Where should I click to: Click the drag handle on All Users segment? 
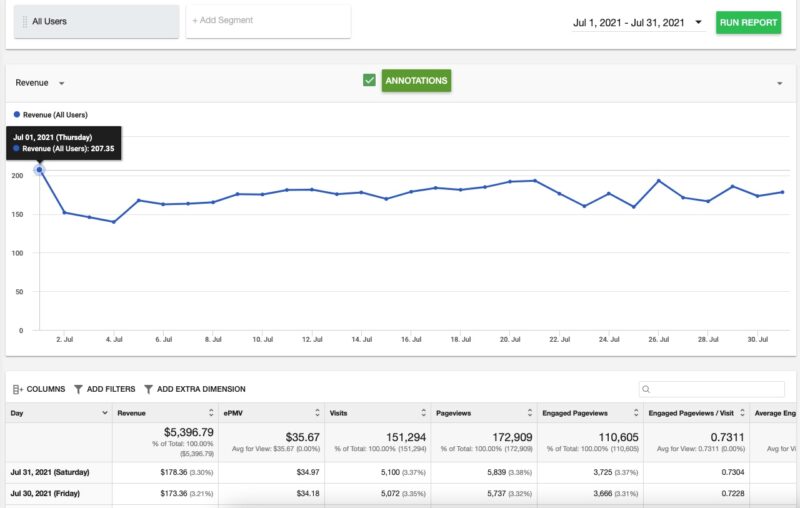point(24,21)
